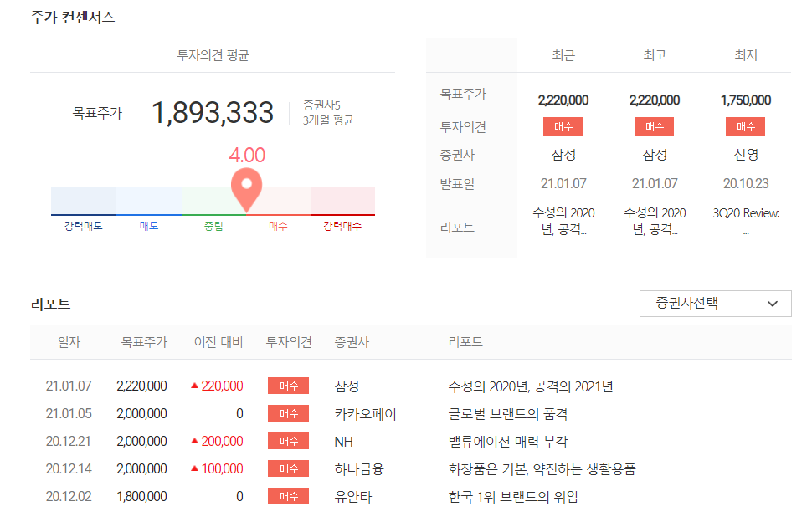Click the 수성의 2020년 report under 최고 column
This screenshot has height=522, width=812.
tap(655, 221)
